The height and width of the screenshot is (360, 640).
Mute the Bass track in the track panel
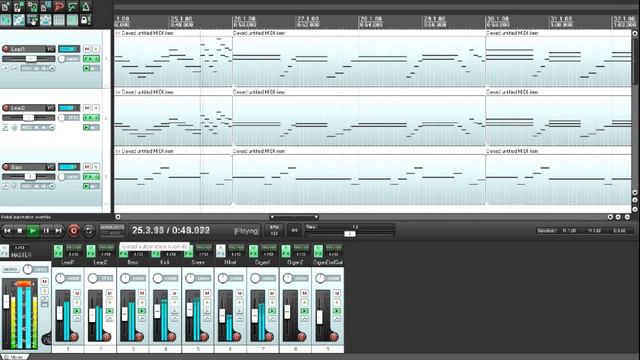pos(87,167)
